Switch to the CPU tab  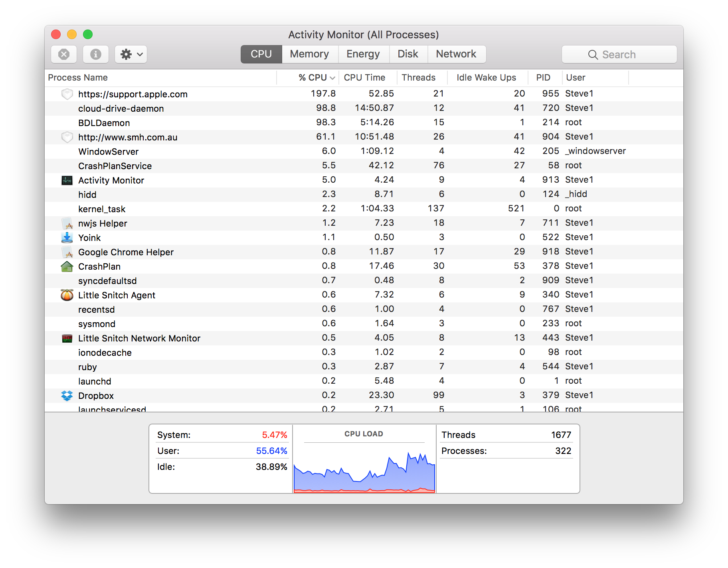(261, 54)
